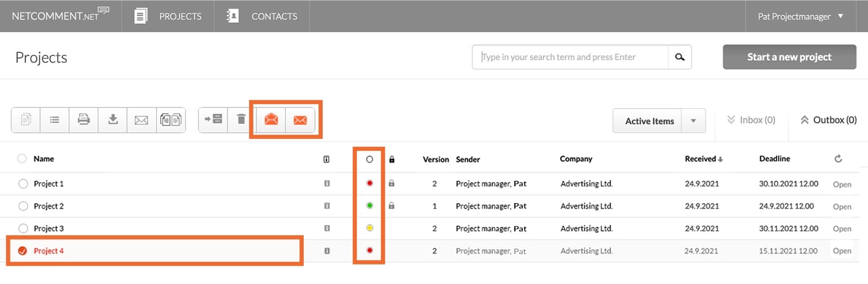Image resolution: width=868 pixels, height=284 pixels.
Task: Go to the Projects menu
Action: click(168, 16)
